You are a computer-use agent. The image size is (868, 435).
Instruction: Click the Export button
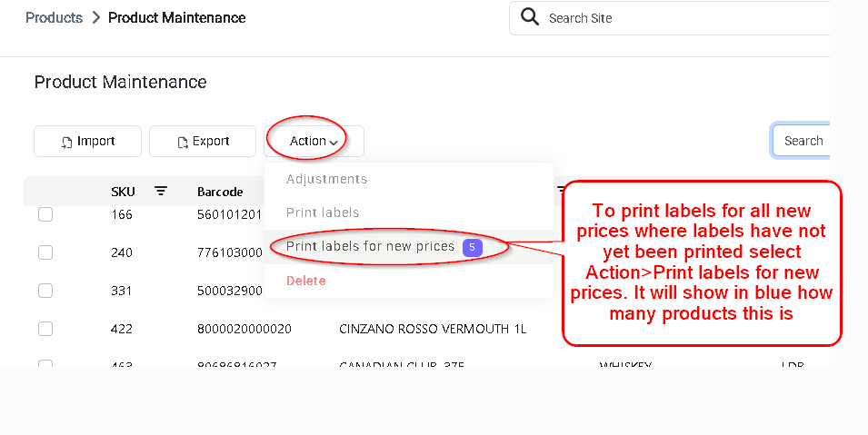click(x=203, y=141)
